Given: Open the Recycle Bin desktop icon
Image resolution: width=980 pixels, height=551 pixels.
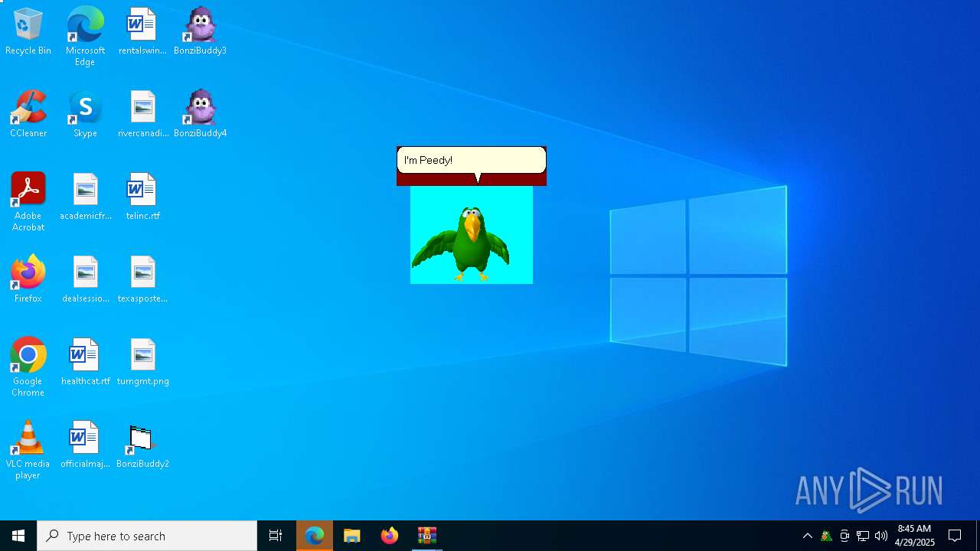Looking at the screenshot, I should point(28,32).
